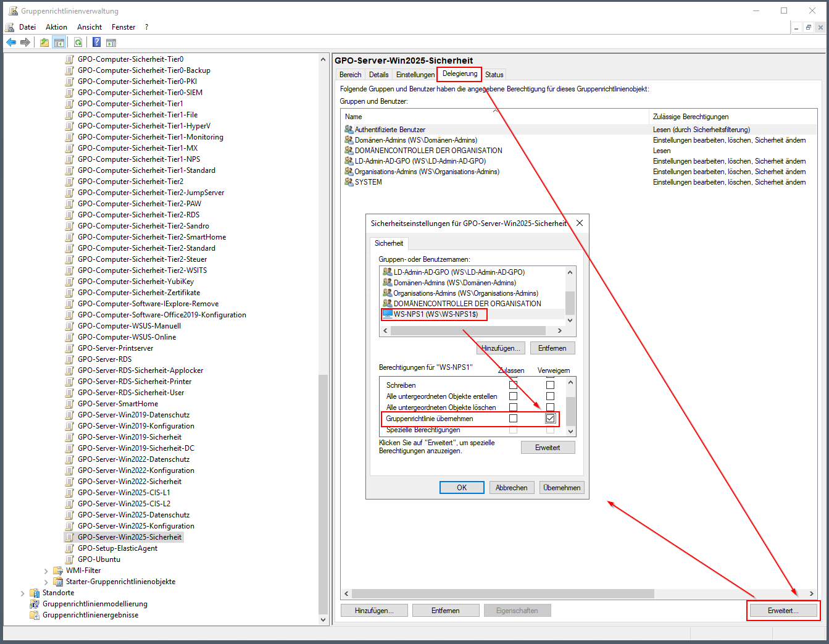
Task: Click the tree pane scroll-down arrow
Action: (x=323, y=619)
